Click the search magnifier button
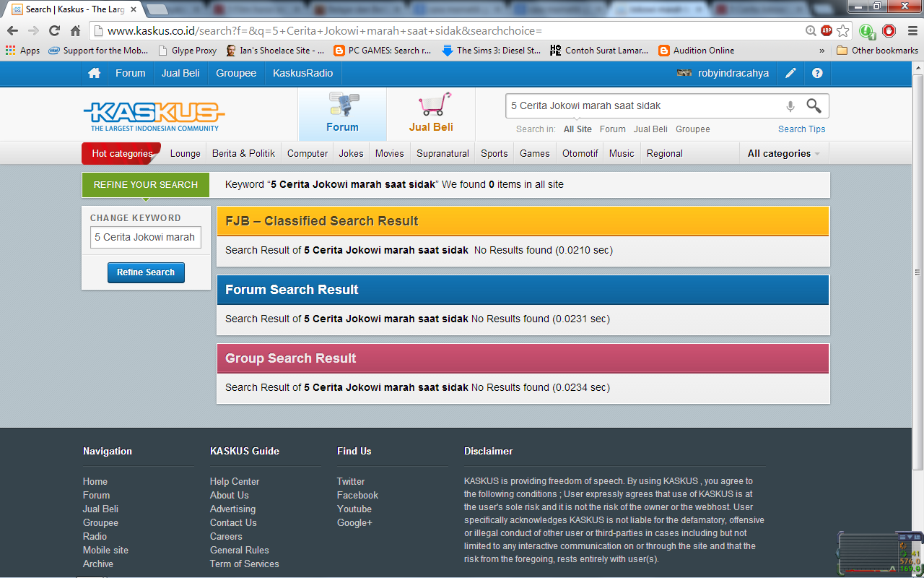This screenshot has height=578, width=924. 814,106
